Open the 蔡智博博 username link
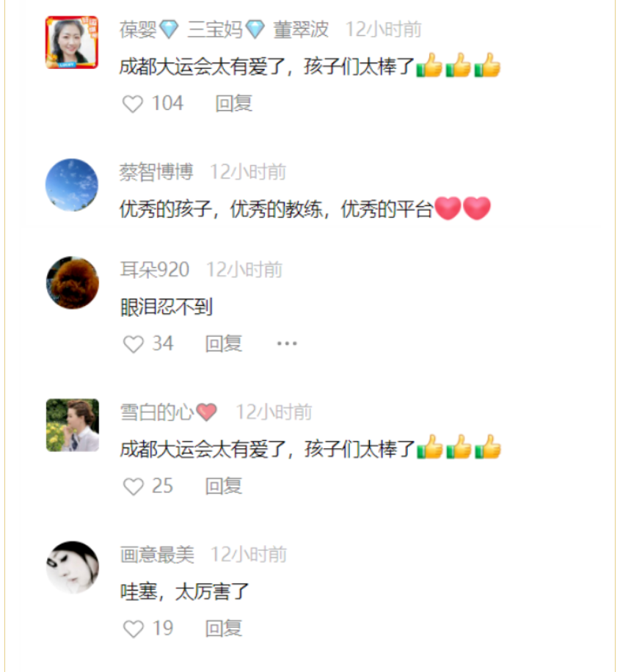The image size is (620, 672). point(156,172)
